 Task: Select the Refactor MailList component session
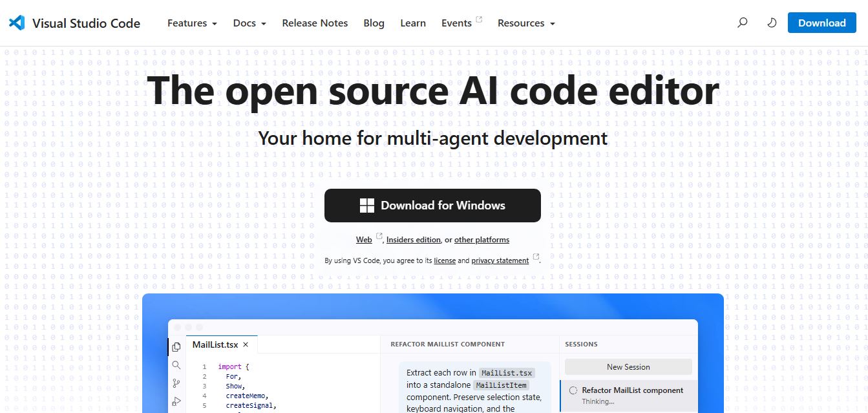click(628, 396)
